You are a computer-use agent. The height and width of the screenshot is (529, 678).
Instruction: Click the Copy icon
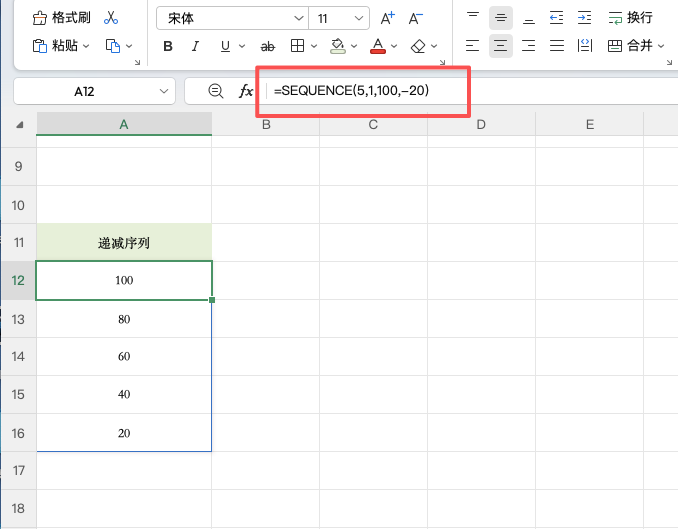coord(113,46)
